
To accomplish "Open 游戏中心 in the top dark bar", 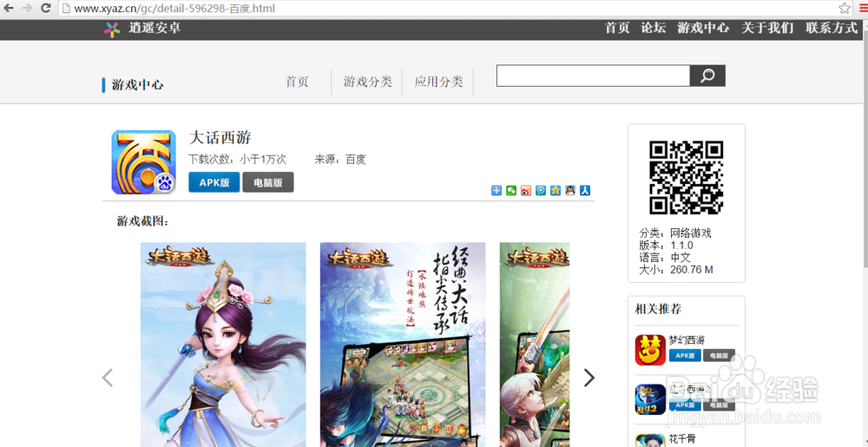I will [x=703, y=29].
